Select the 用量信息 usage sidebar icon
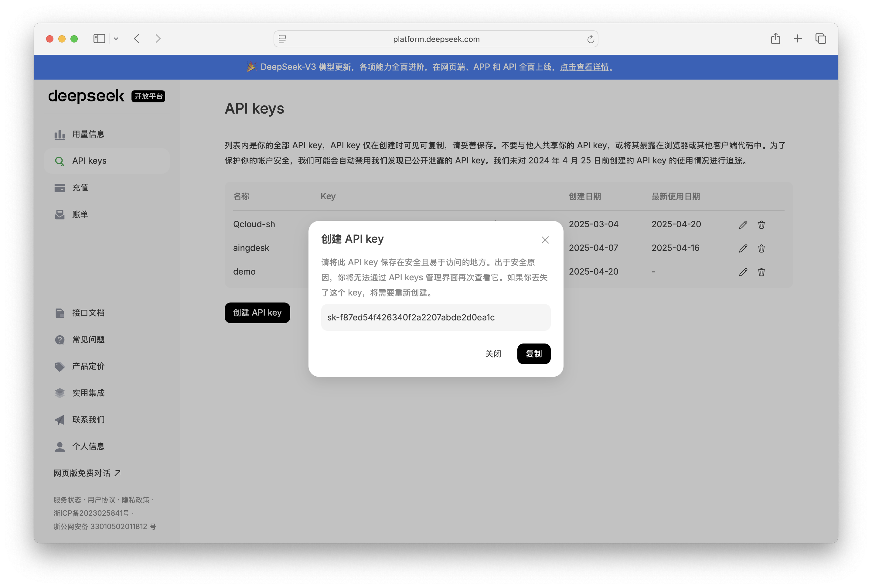Screen dimensions: 872x588 60,134
